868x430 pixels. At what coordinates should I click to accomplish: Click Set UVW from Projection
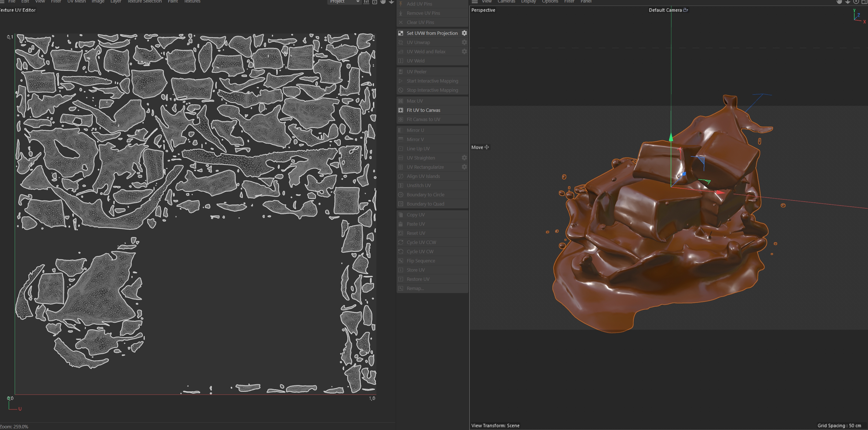click(x=432, y=33)
